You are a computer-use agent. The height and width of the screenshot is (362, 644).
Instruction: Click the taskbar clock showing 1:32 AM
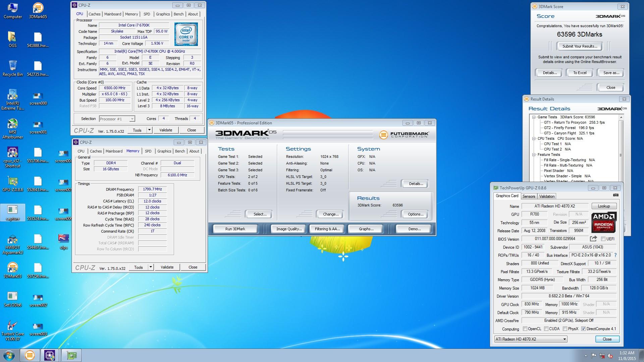point(627,355)
